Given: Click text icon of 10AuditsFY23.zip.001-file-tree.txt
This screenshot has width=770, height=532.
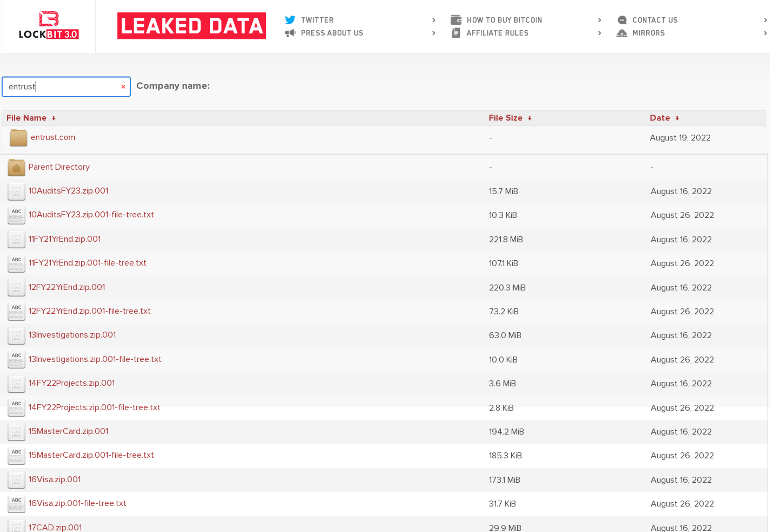Looking at the screenshot, I should click(16, 216).
